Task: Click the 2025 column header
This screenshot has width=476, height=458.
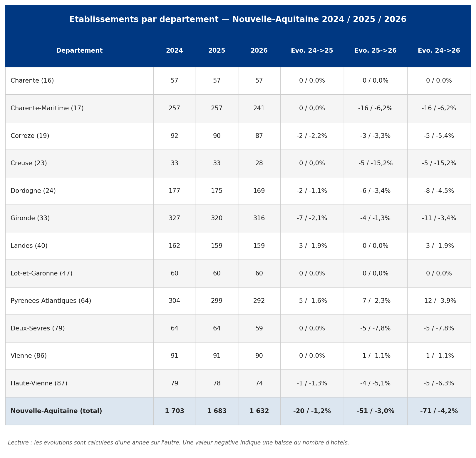Action: tap(217, 51)
